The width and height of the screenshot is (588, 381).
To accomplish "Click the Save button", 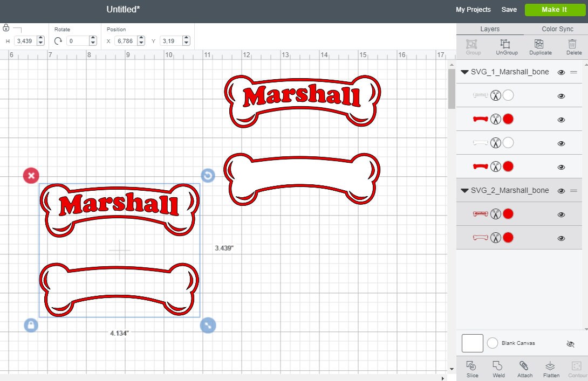I will (509, 10).
